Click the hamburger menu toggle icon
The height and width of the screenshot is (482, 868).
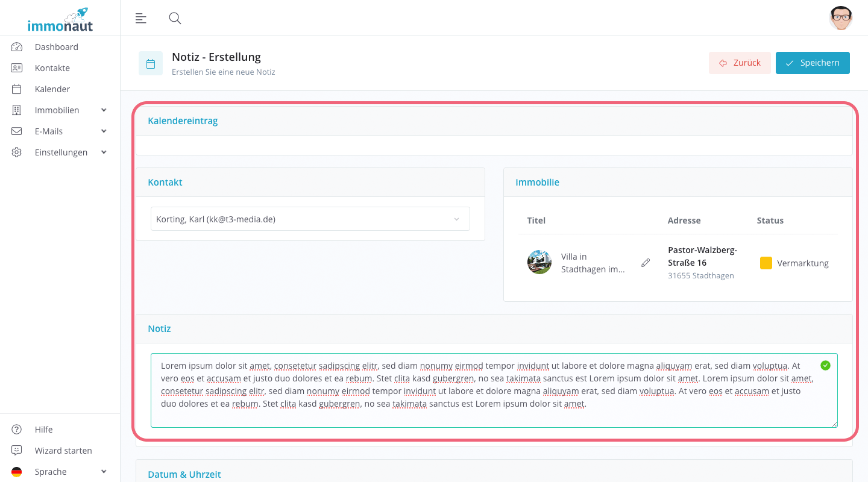(140, 18)
